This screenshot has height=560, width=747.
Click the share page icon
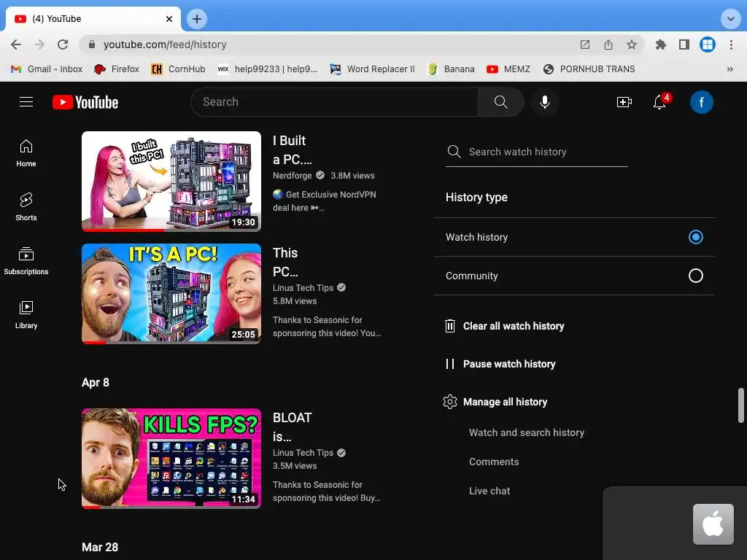click(x=608, y=44)
